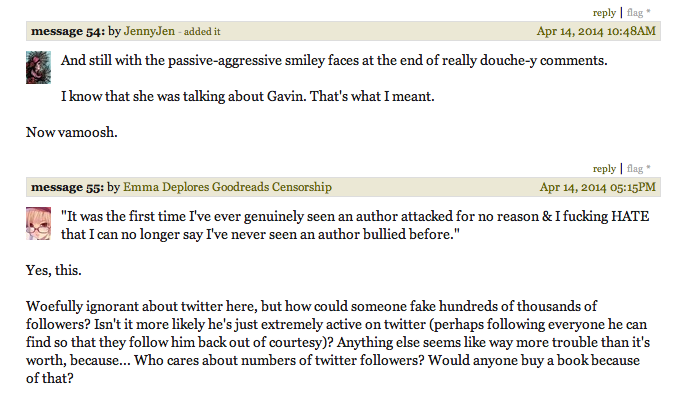Click the 'added it' link
Viewport: 690px width, 406px height.
pos(203,32)
